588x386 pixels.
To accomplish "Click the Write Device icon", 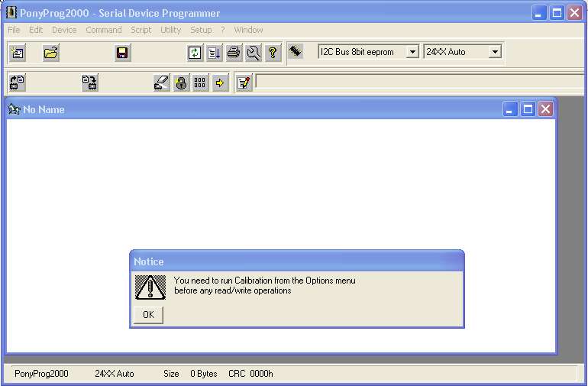I will point(89,83).
